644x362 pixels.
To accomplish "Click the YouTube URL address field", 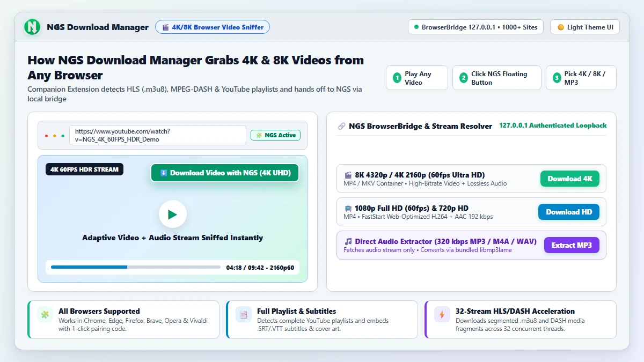I will point(158,135).
